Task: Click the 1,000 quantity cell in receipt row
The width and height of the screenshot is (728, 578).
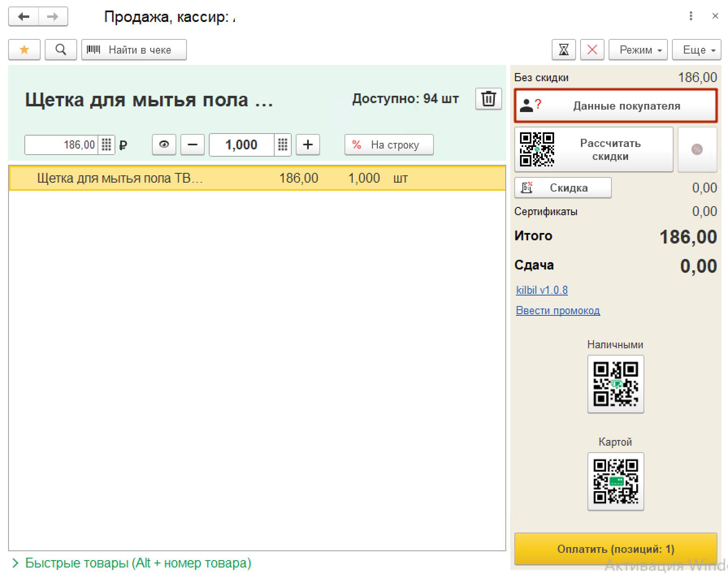Action: 364,178
